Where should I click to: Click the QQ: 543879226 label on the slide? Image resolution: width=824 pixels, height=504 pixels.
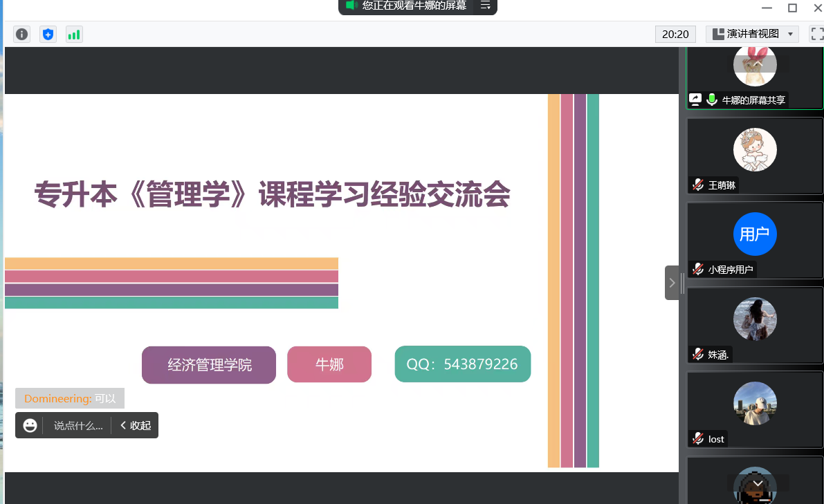tap(462, 364)
